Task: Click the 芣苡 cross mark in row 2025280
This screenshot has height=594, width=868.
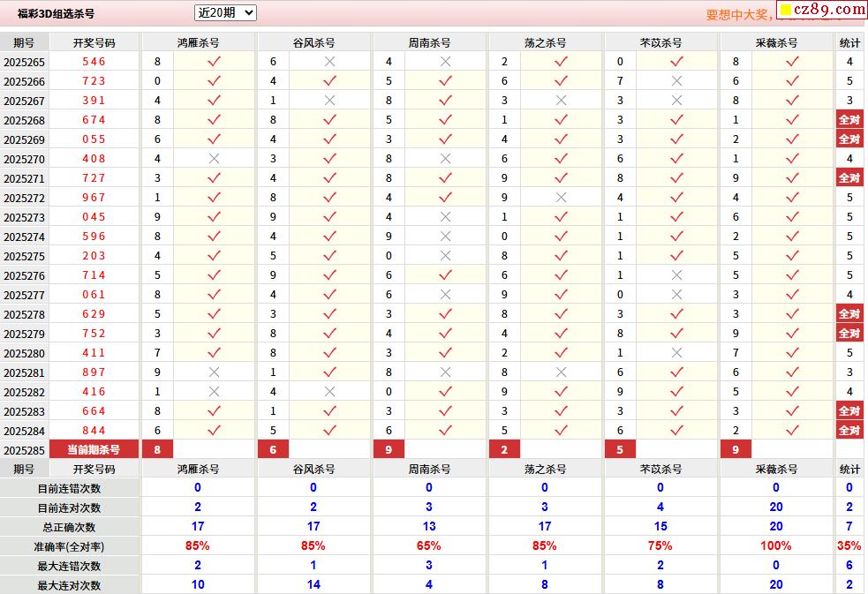Action: click(x=677, y=352)
